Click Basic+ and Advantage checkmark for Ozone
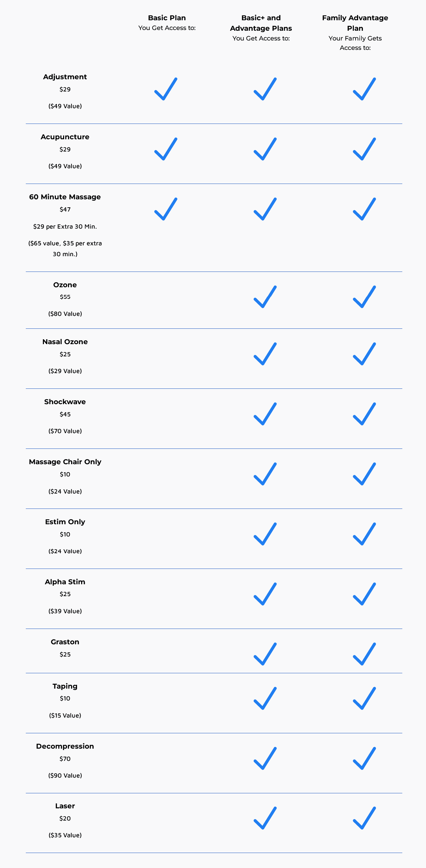Viewport: 426px width, 868px height. coord(265,297)
